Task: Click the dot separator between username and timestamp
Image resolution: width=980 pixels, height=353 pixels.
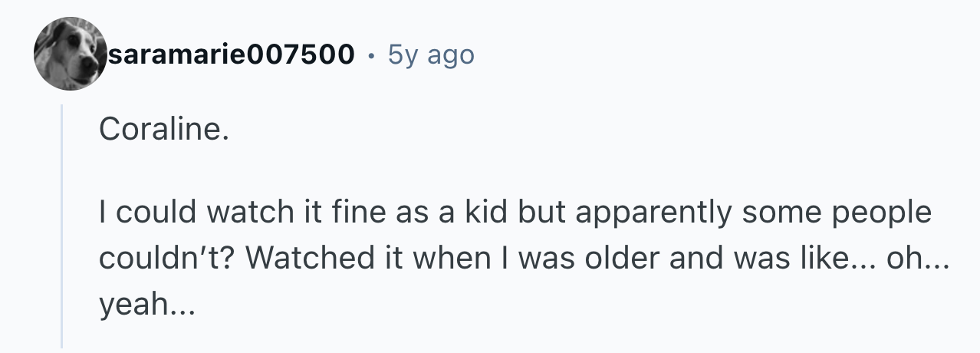Action: click(371, 55)
